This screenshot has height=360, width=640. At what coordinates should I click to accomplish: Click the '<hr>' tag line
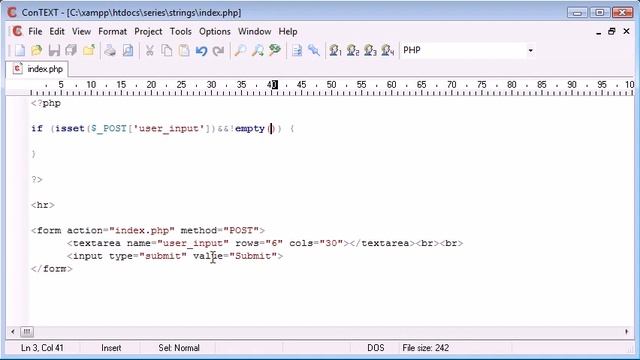pos(43,205)
